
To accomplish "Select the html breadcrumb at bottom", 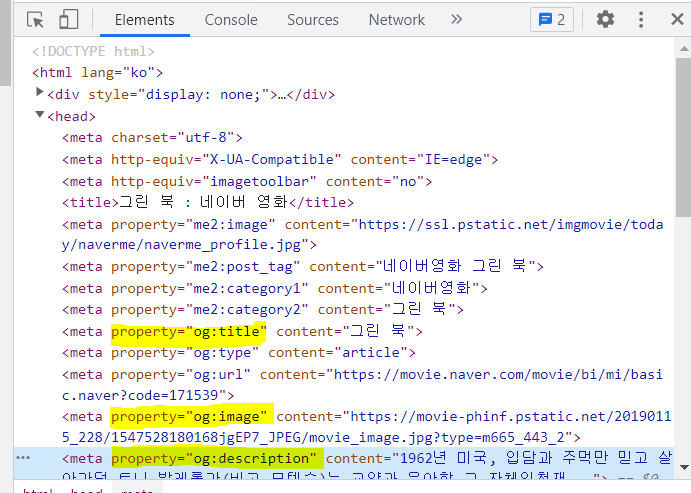I will coord(38,490).
